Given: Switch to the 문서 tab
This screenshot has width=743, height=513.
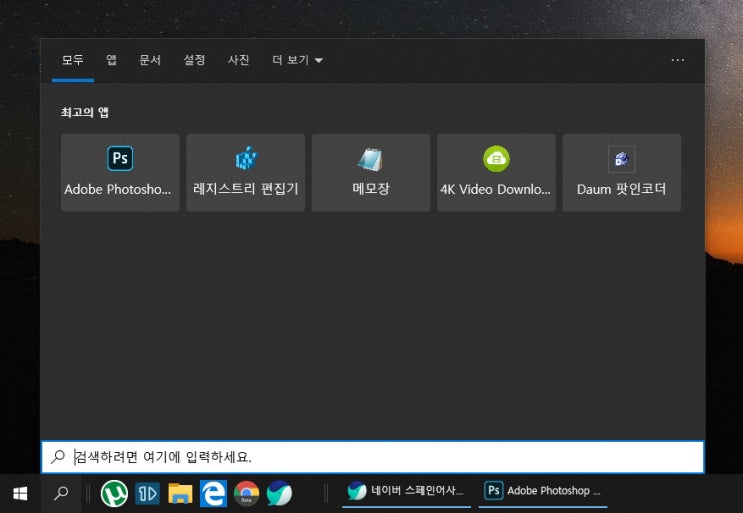Looking at the screenshot, I should 150,60.
